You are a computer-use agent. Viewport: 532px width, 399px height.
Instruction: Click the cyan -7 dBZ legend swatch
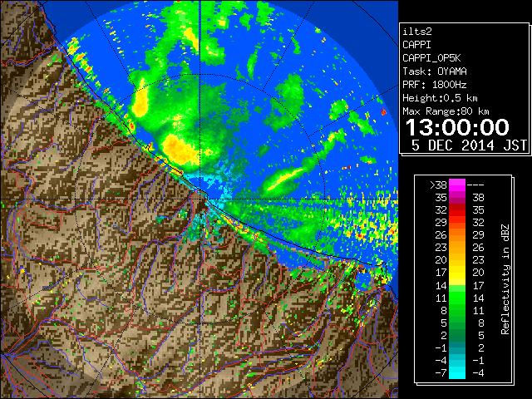tap(457, 372)
